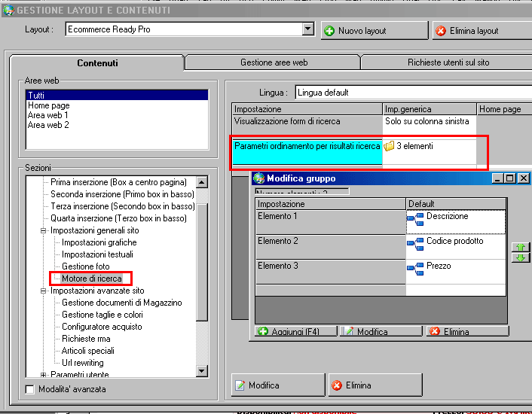Switch to Gestione aree web tab
Screen dimensions: 532x414
(274, 62)
